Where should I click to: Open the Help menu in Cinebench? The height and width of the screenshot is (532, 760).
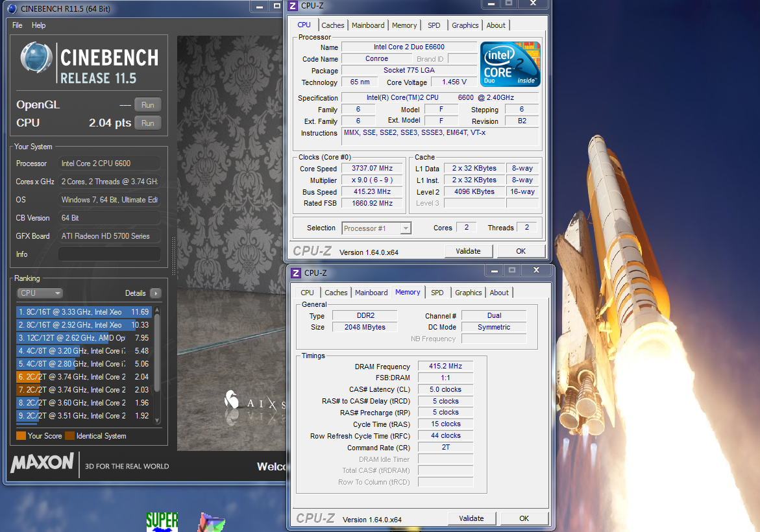pos(39,25)
